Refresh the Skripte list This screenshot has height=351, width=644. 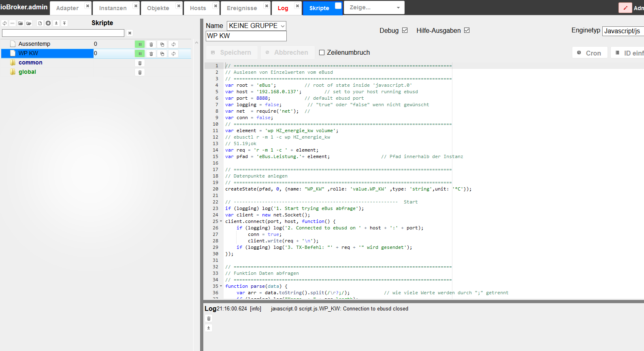click(x=4, y=23)
